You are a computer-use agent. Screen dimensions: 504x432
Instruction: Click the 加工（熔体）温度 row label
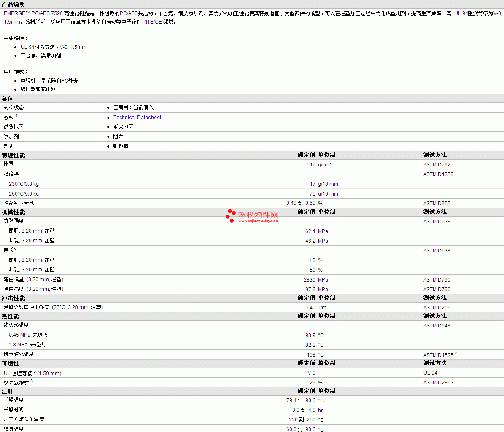(x=24, y=419)
